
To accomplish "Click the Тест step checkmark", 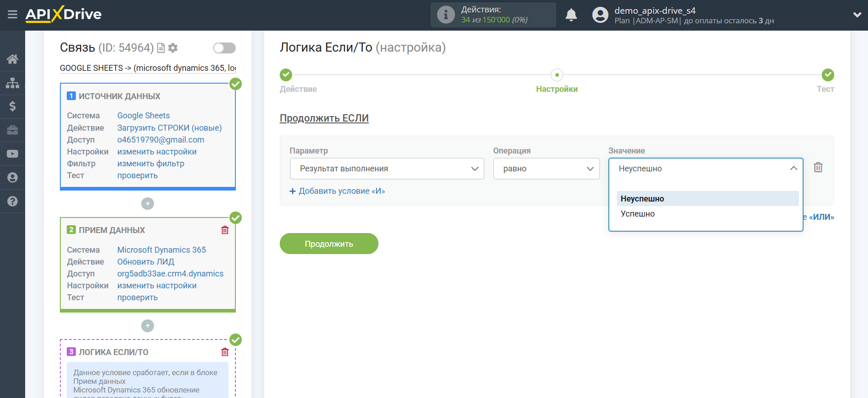I will tap(828, 74).
